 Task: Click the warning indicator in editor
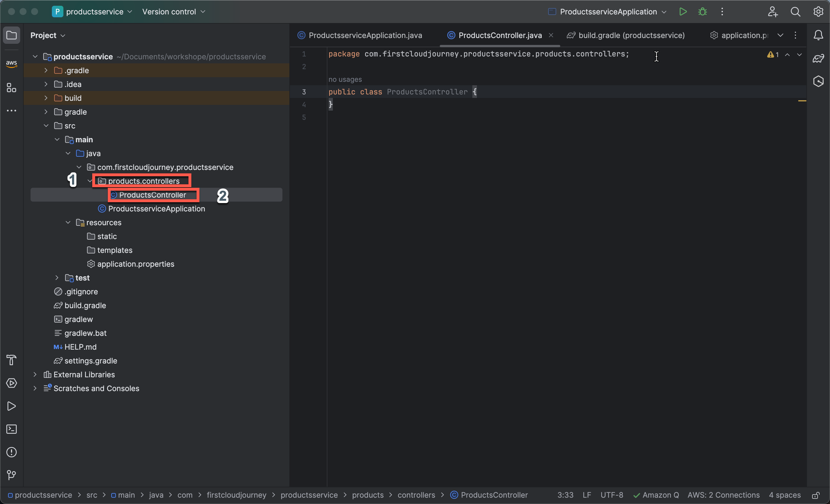click(773, 54)
